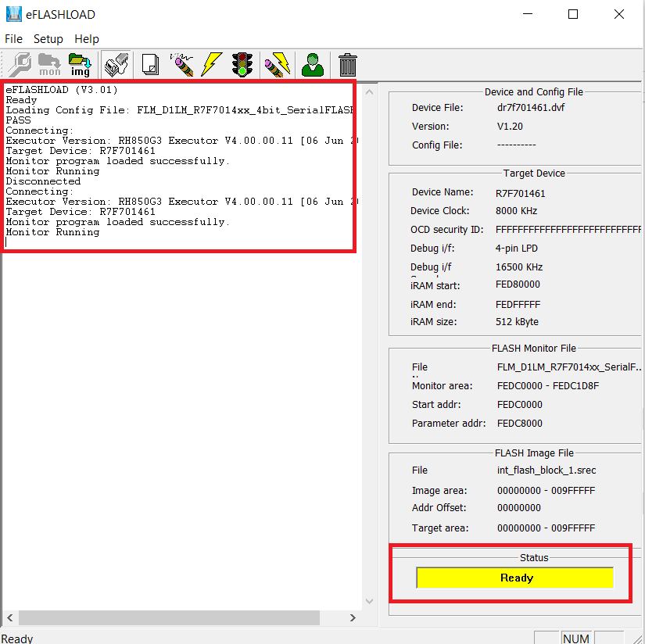Click Device File value dr7f701461.dvf

coord(531,108)
